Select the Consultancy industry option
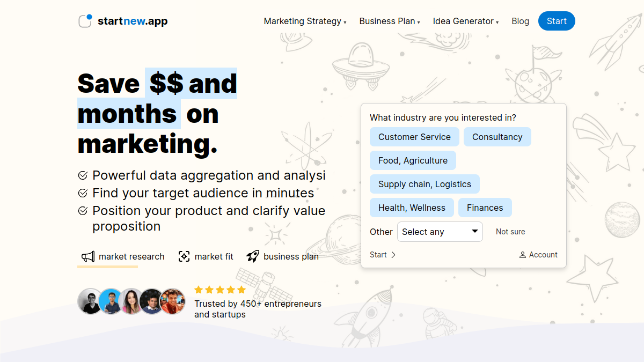Image resolution: width=644 pixels, height=362 pixels. [x=497, y=137]
